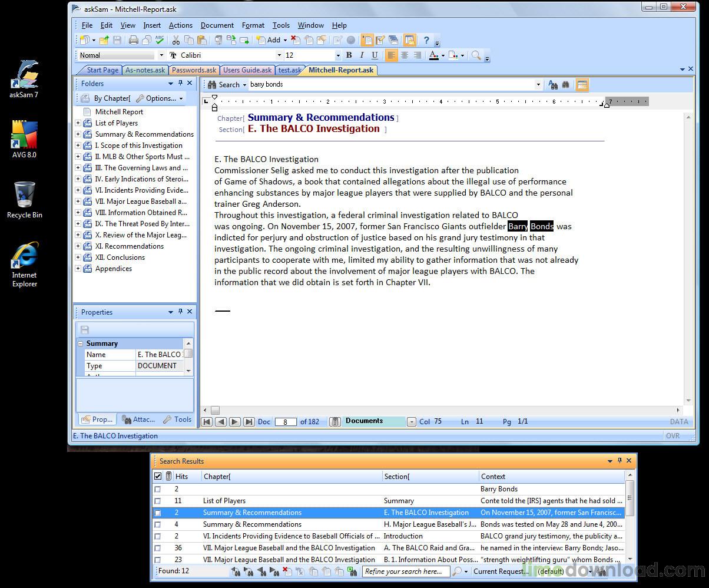Check the List of Players result checkbox
The height and width of the screenshot is (588, 709).
(x=157, y=501)
